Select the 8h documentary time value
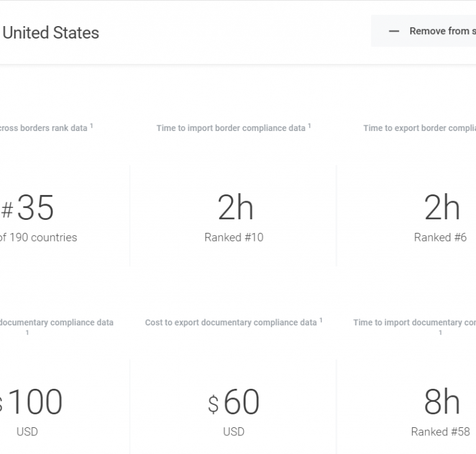This screenshot has width=476, height=454. click(x=441, y=402)
